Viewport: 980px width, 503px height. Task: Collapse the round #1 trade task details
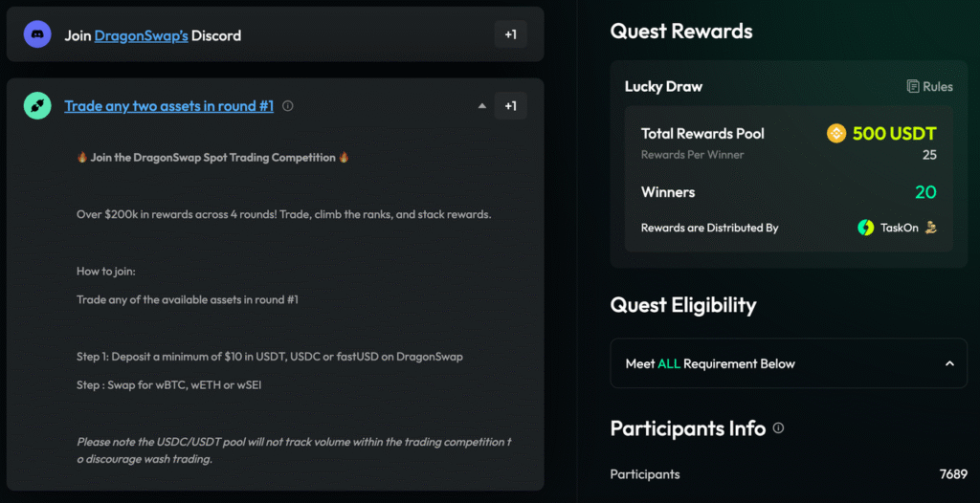tap(482, 106)
